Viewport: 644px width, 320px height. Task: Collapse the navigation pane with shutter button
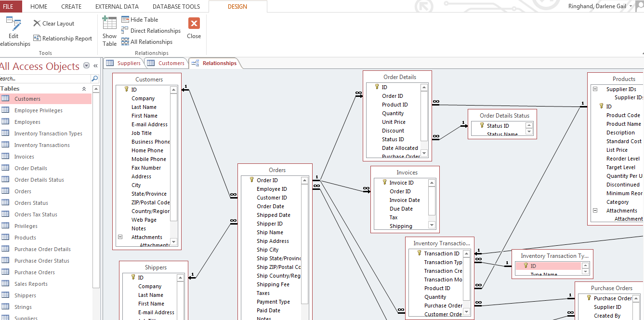pos(95,66)
